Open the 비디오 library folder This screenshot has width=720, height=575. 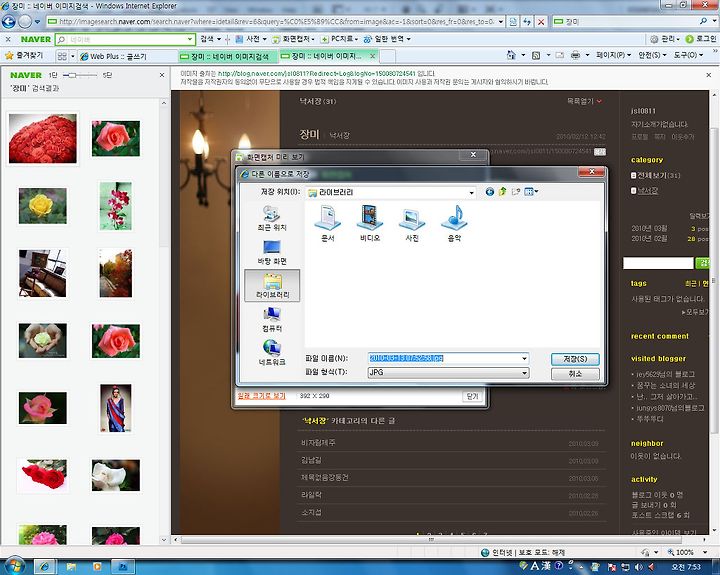pyautogui.click(x=370, y=224)
